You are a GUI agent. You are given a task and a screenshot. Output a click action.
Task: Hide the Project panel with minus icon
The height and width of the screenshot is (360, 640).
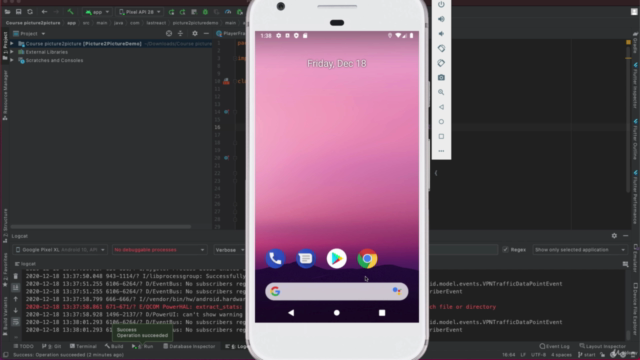[206, 33]
